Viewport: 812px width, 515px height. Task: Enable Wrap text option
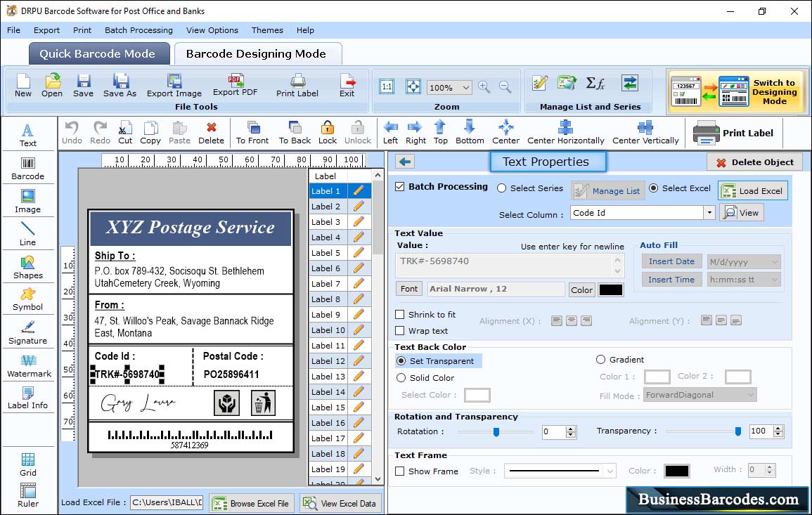[x=400, y=331]
